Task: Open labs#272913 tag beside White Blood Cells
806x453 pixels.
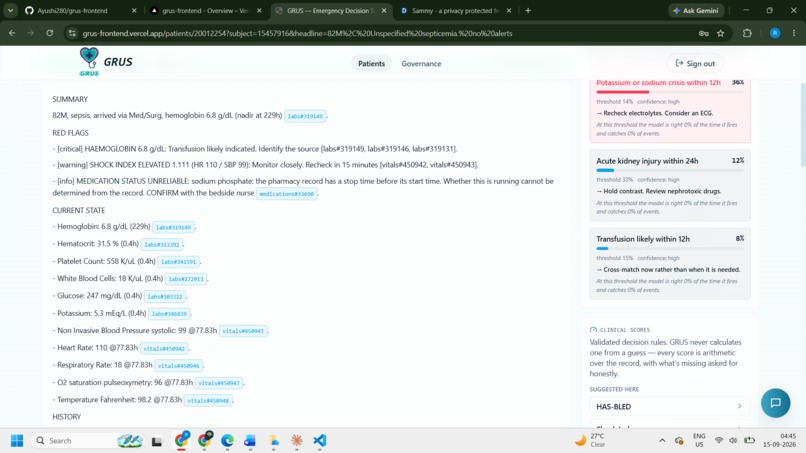Action: (186, 279)
